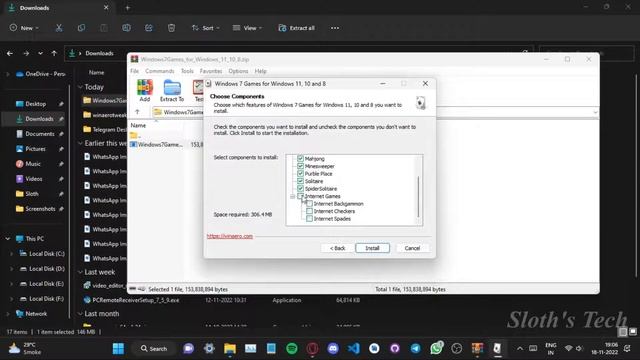Screen dimensions: 640x360
Task: Open WinRAR Options menu
Action: 238,71
